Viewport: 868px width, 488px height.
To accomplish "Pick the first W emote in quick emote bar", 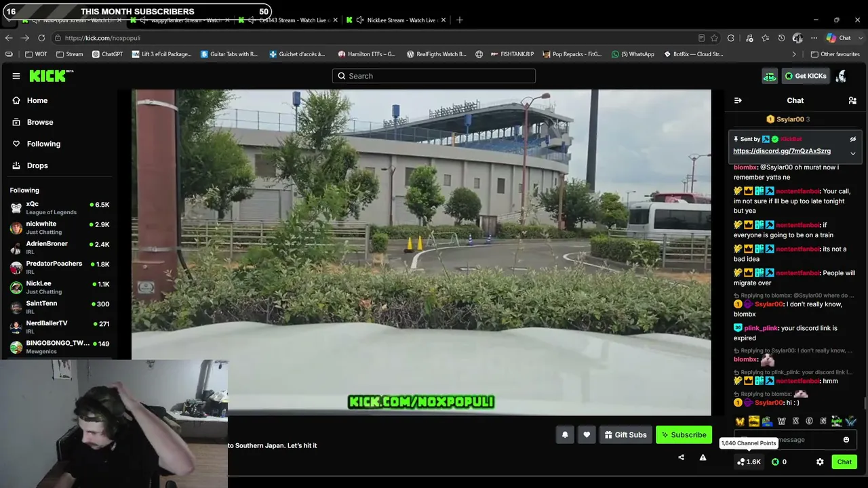I will coord(740,422).
